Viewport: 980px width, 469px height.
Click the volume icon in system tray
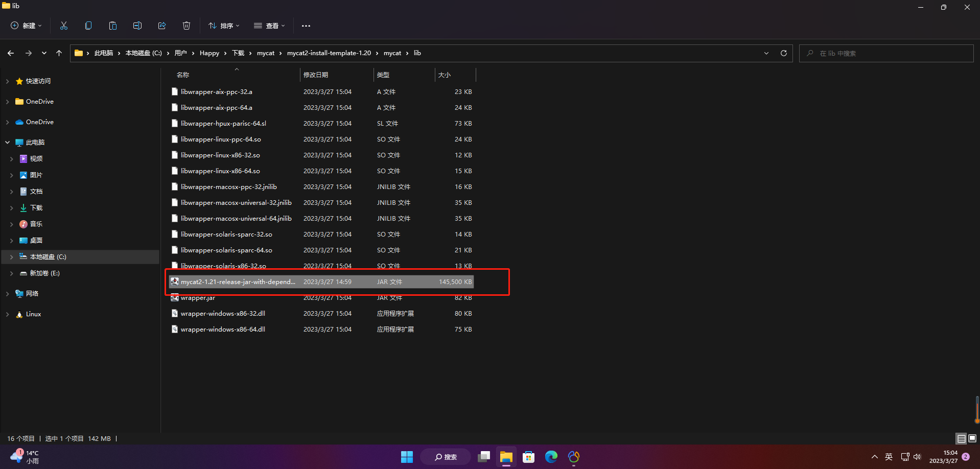pos(917,457)
